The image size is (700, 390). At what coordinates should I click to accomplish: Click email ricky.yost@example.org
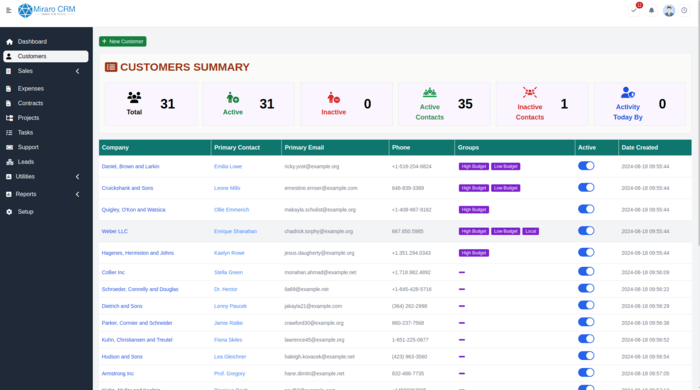click(x=312, y=166)
